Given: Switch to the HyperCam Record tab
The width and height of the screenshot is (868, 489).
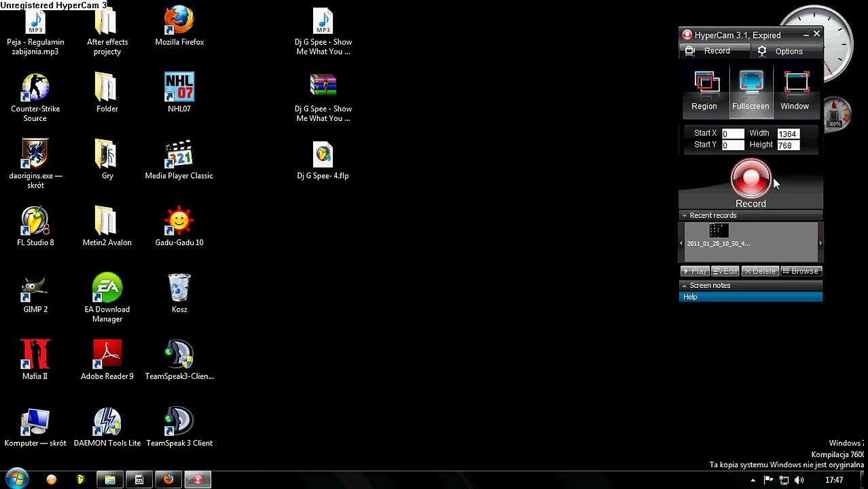Looking at the screenshot, I should 715,51.
